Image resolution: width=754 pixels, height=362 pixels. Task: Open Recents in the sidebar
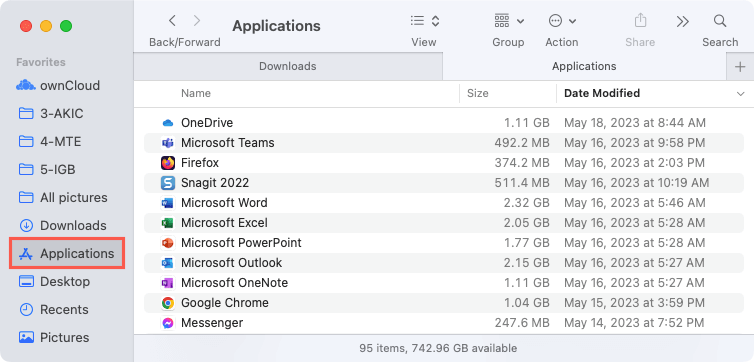click(x=53, y=309)
